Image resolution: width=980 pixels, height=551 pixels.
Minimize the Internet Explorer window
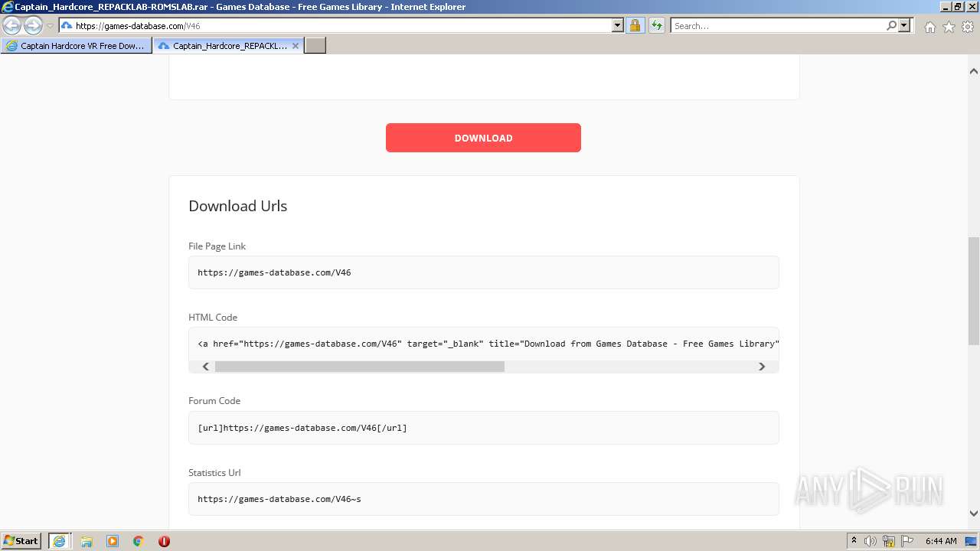(945, 7)
